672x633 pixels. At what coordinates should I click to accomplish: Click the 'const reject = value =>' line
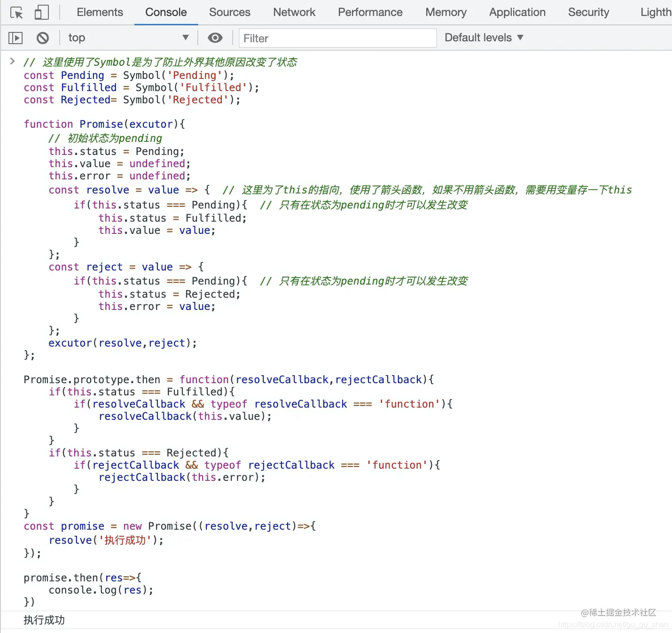click(126, 267)
